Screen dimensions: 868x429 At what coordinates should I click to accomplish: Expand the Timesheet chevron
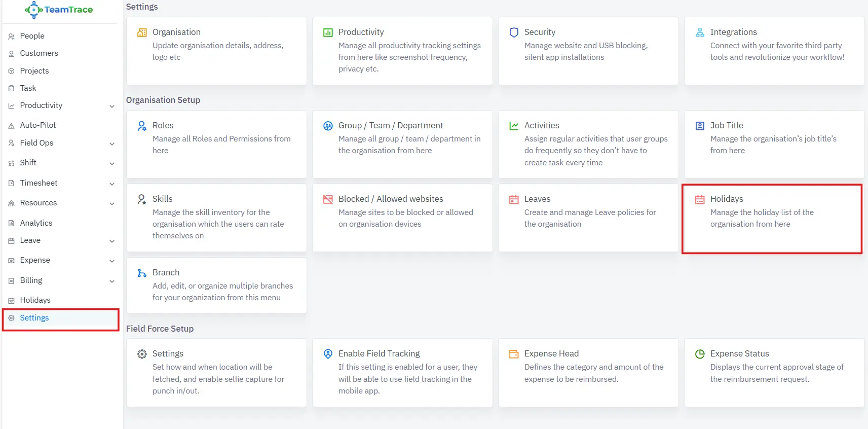(x=112, y=184)
